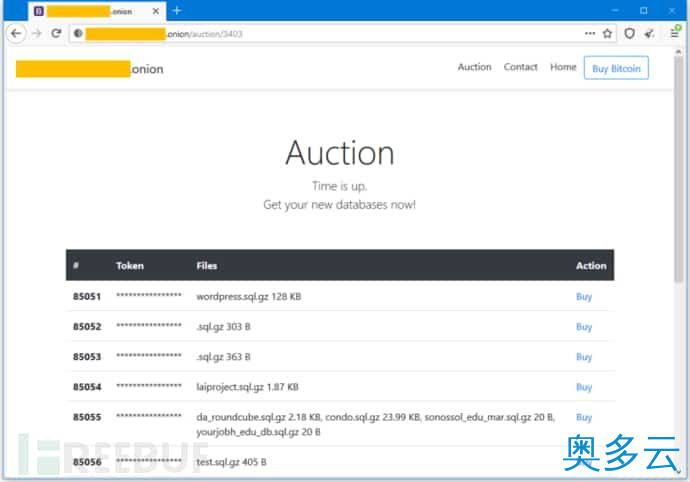This screenshot has width=690, height=482.
Task: Click Buy for row 85052
Action: 584,327
